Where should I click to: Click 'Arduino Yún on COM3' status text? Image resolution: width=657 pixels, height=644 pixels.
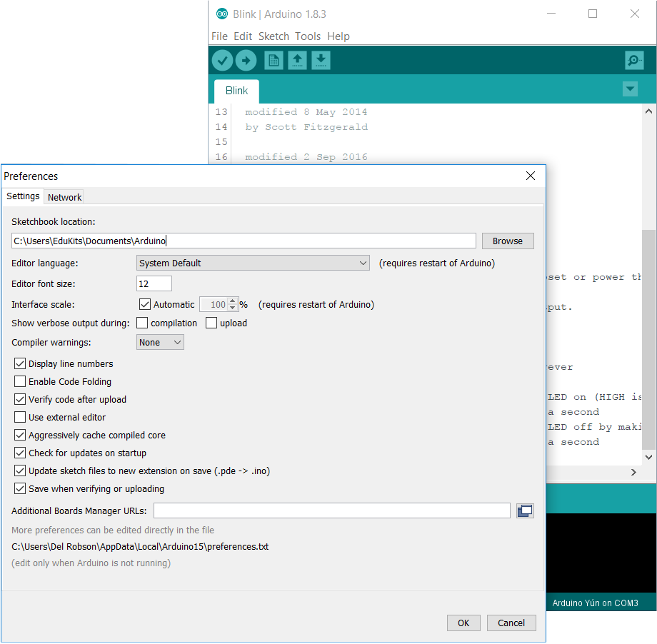(595, 603)
